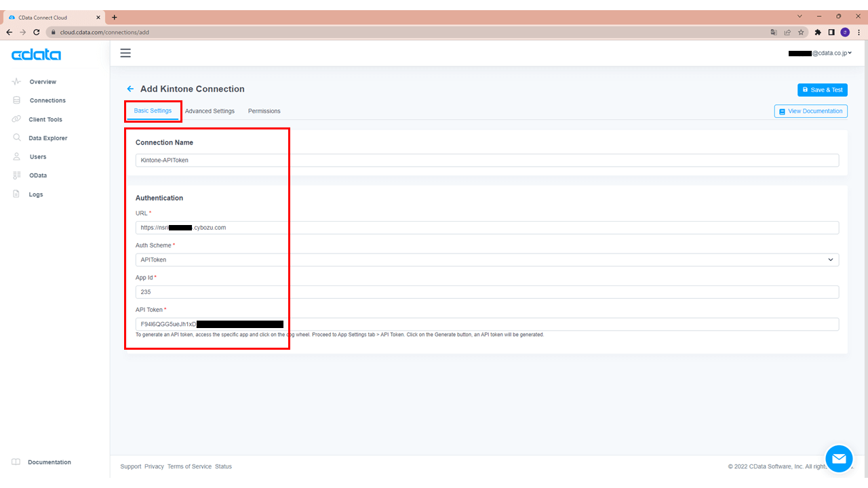
Task: Open Documentation at the sidebar bottom
Action: click(x=50, y=462)
